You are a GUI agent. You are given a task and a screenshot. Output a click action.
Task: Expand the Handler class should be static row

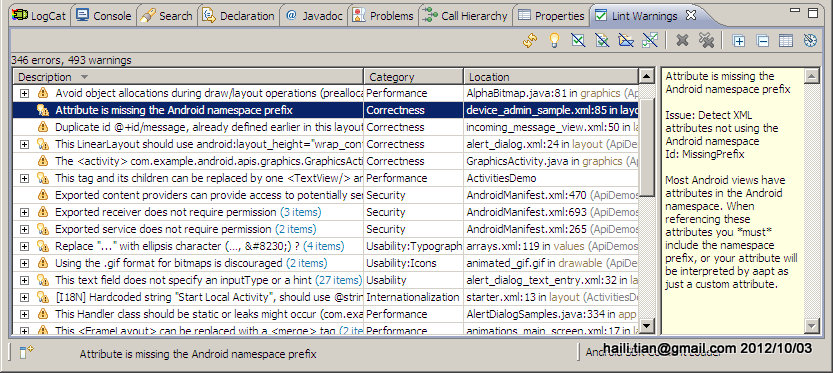point(24,314)
